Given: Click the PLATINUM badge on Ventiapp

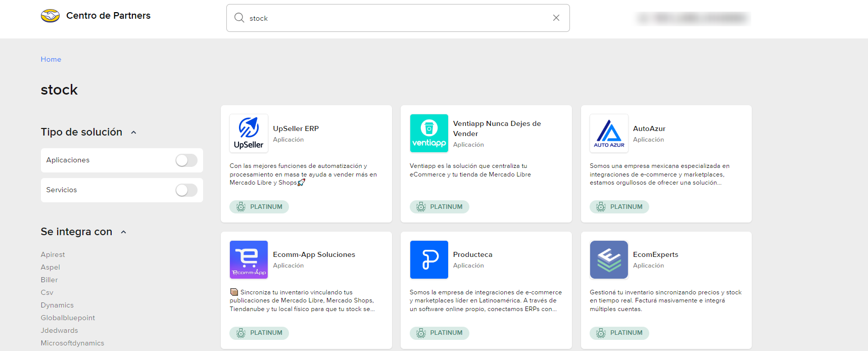Looking at the screenshot, I should (439, 207).
